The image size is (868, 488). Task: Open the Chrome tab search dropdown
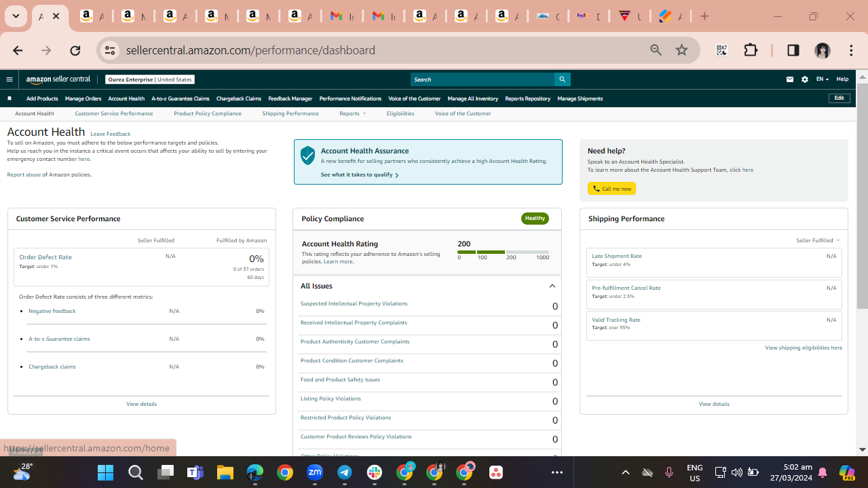16,16
